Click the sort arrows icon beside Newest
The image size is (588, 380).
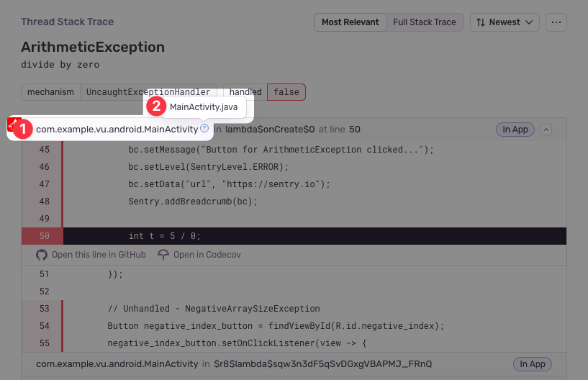480,22
